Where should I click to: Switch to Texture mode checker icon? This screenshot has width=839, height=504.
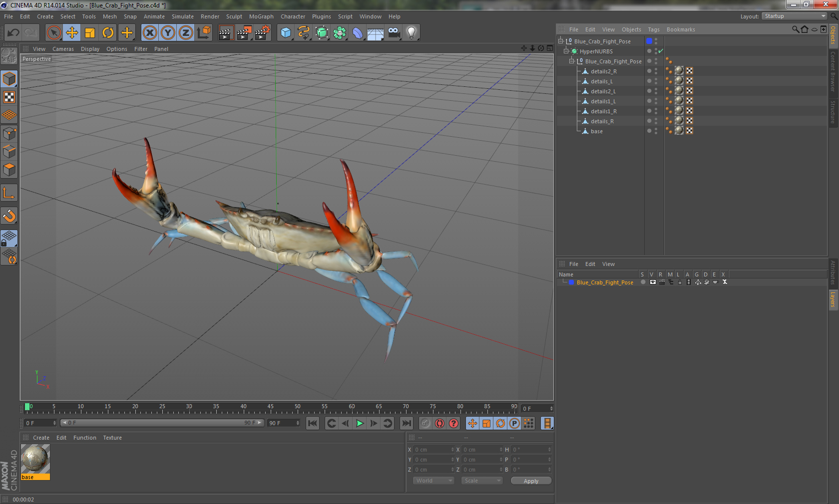click(x=9, y=97)
